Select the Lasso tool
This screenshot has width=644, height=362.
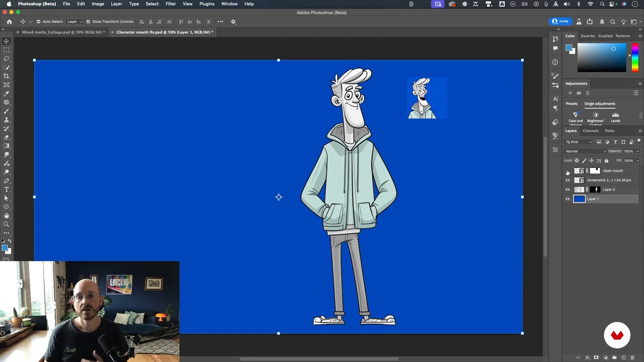click(x=7, y=58)
